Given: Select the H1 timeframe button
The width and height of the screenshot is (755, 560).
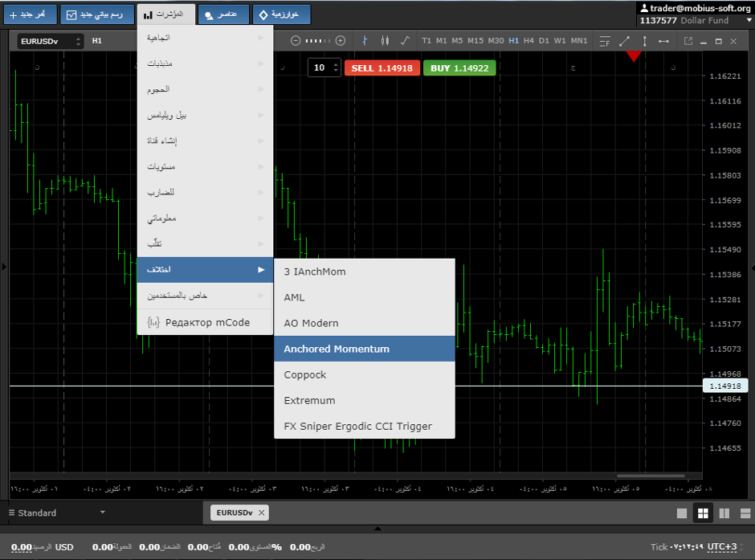Looking at the screenshot, I should [x=514, y=41].
